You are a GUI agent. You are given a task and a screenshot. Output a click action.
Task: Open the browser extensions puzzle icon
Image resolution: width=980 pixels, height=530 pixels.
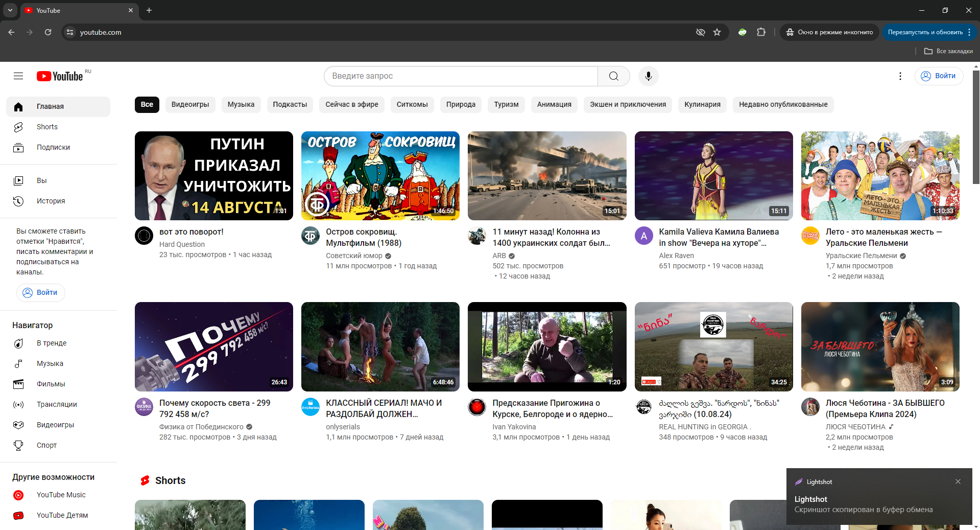(761, 32)
